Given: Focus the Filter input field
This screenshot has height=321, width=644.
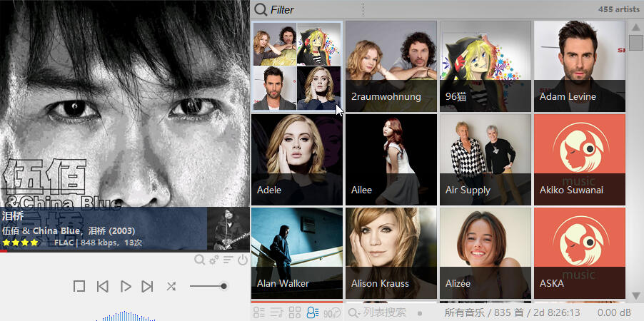Looking at the screenshot, I should point(316,9).
